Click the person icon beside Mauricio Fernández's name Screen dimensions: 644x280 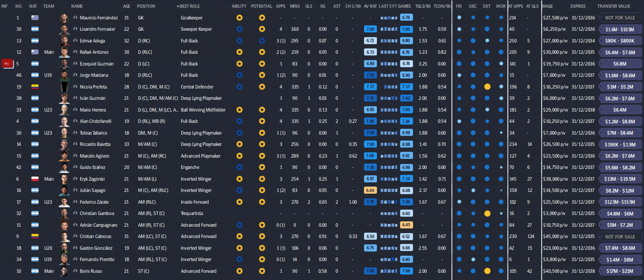75,18
